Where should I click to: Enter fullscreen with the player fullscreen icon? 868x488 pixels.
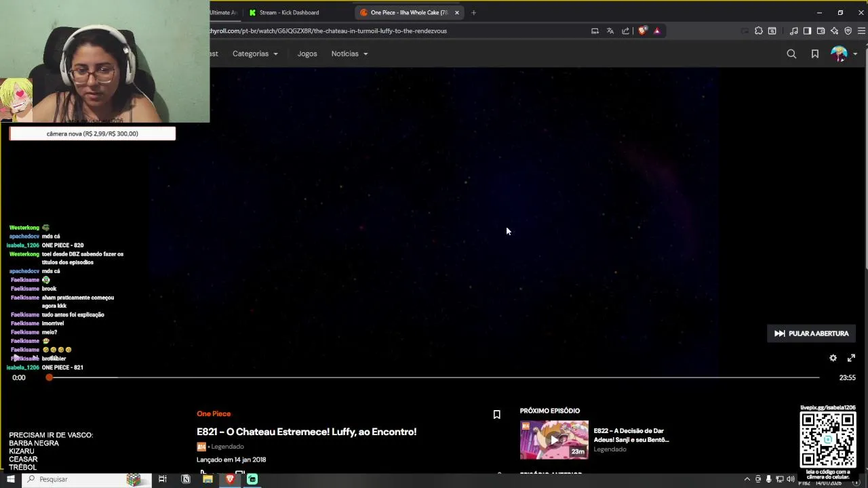pos(851,358)
